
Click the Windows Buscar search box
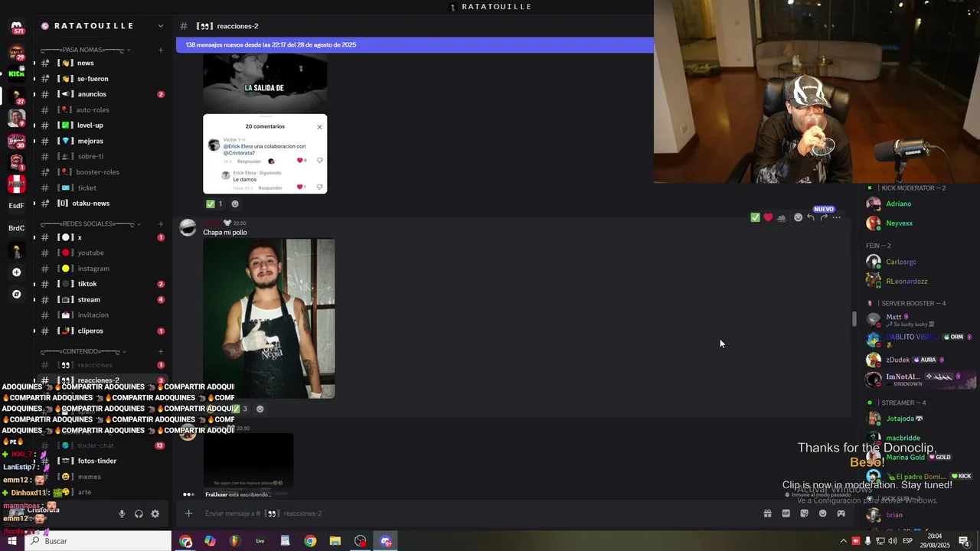click(x=98, y=541)
